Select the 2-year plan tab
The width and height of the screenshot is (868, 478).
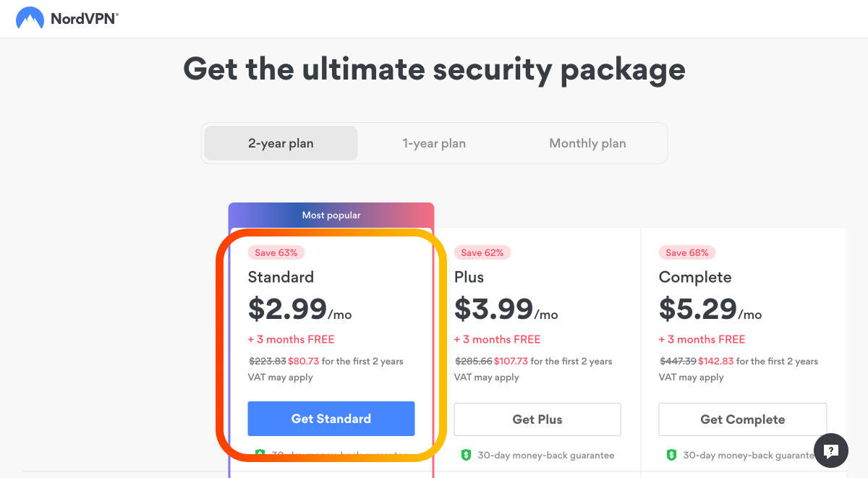(281, 143)
